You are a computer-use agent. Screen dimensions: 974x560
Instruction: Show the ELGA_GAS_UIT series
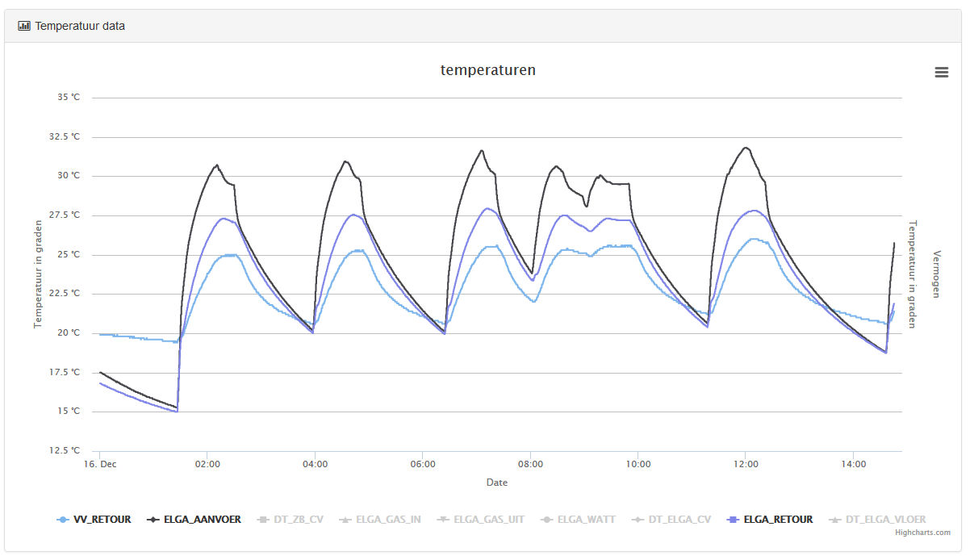tap(489, 520)
